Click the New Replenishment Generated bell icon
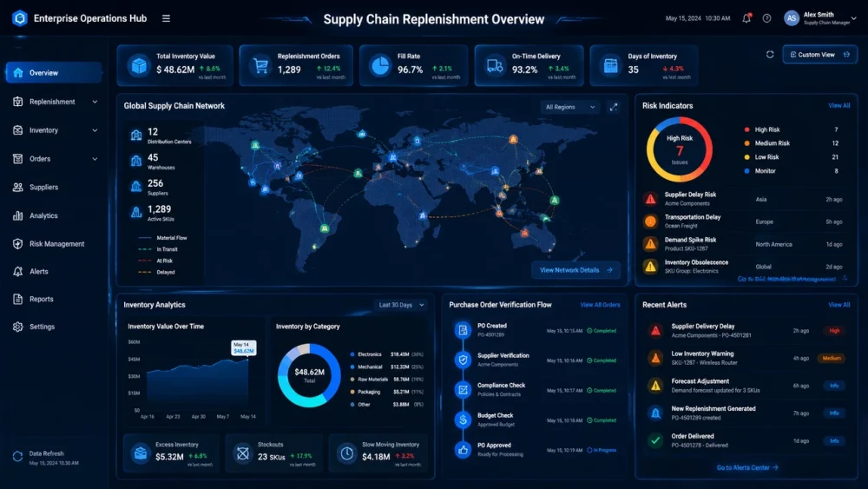 655,413
